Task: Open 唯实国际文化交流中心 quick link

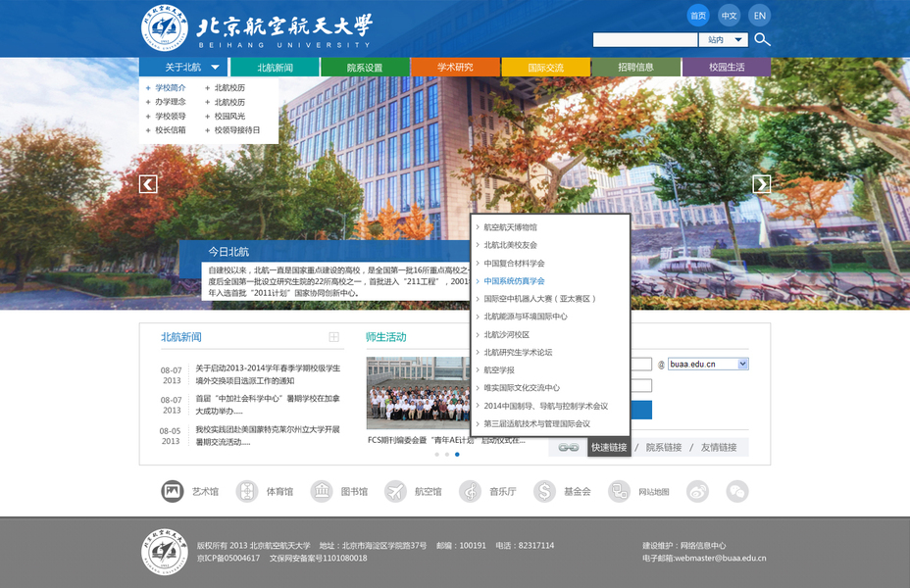Action: 522,388
